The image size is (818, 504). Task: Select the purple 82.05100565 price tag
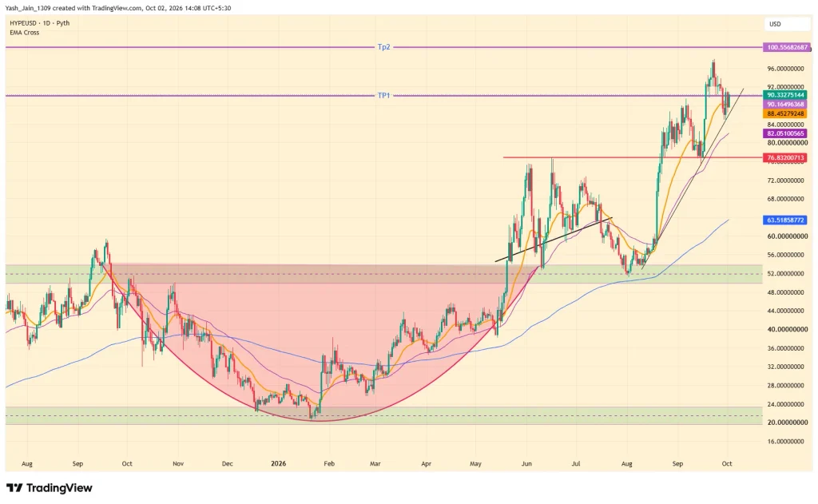point(785,133)
